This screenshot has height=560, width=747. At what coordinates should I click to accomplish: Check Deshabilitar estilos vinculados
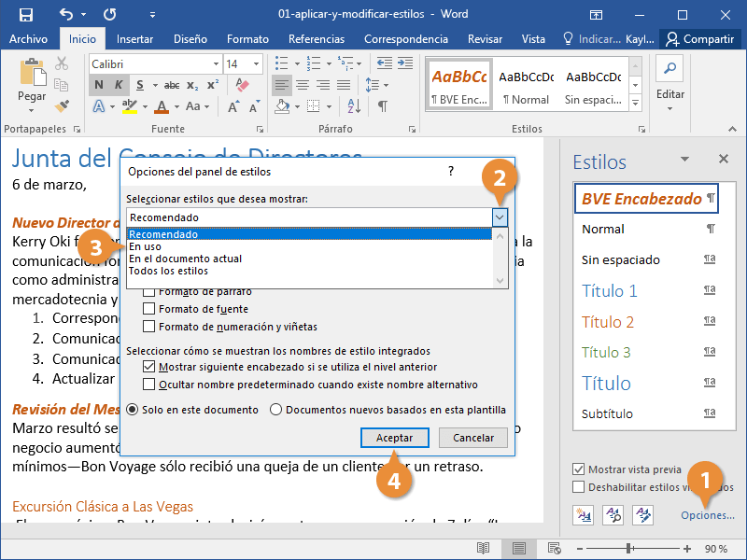[578, 486]
